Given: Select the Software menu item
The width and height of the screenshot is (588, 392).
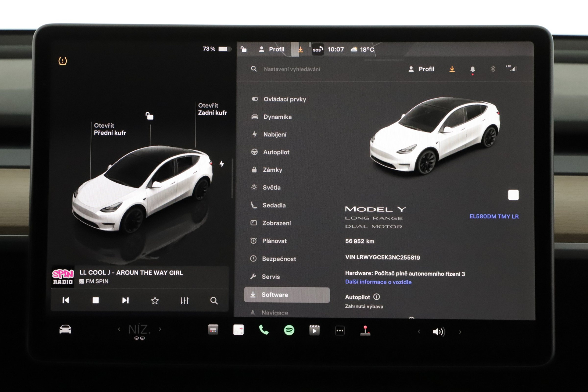Looking at the screenshot, I should tap(287, 295).
